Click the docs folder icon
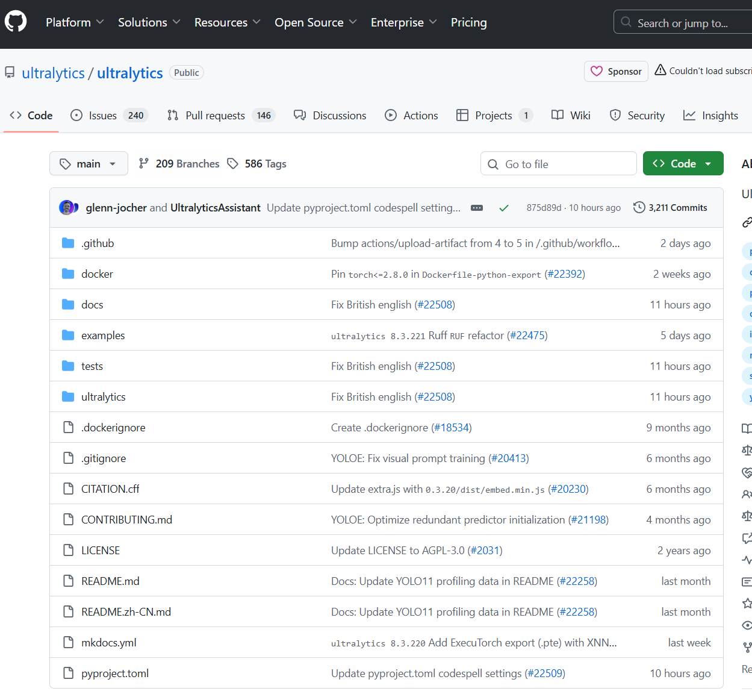Screen dimensions: 752x700 (68, 304)
